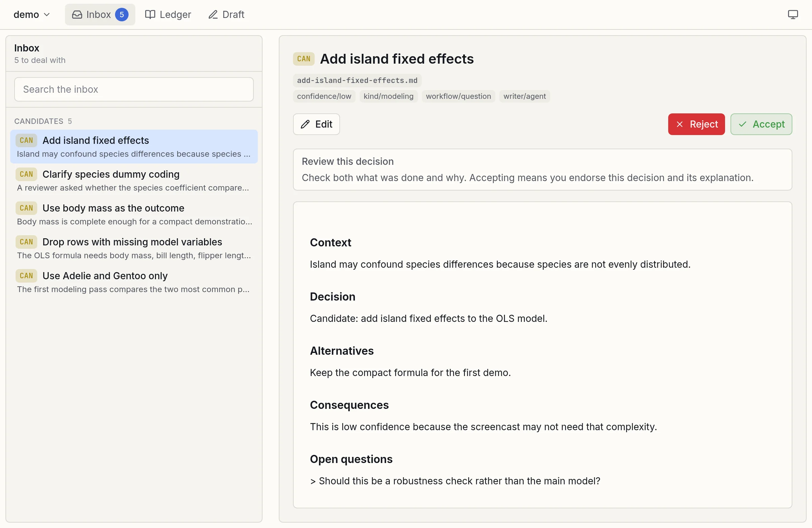Click the Inbox count badge showing 5

pos(121,14)
